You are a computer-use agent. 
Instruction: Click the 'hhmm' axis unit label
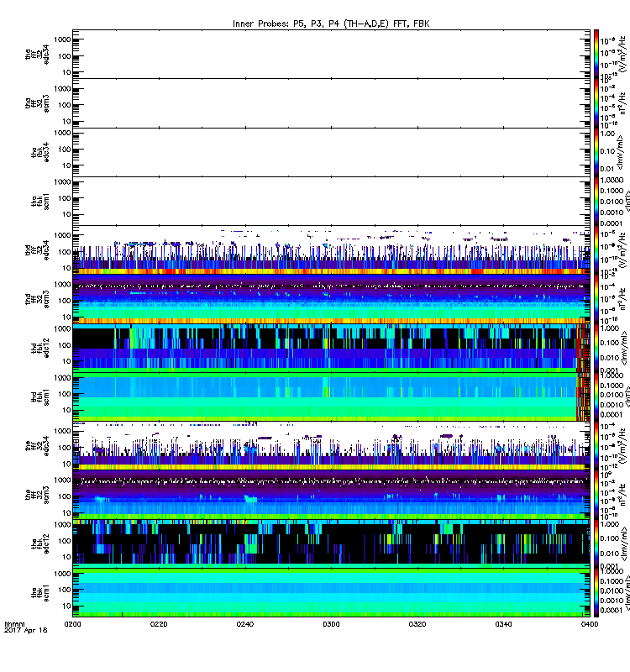[14, 624]
